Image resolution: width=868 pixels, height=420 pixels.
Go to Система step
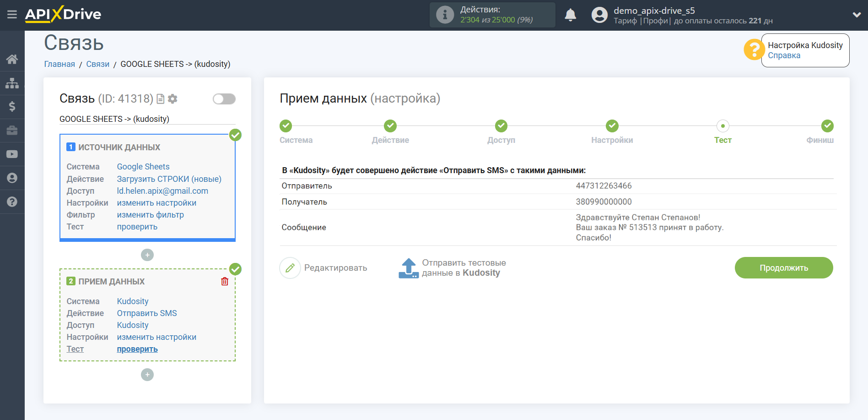click(286, 126)
